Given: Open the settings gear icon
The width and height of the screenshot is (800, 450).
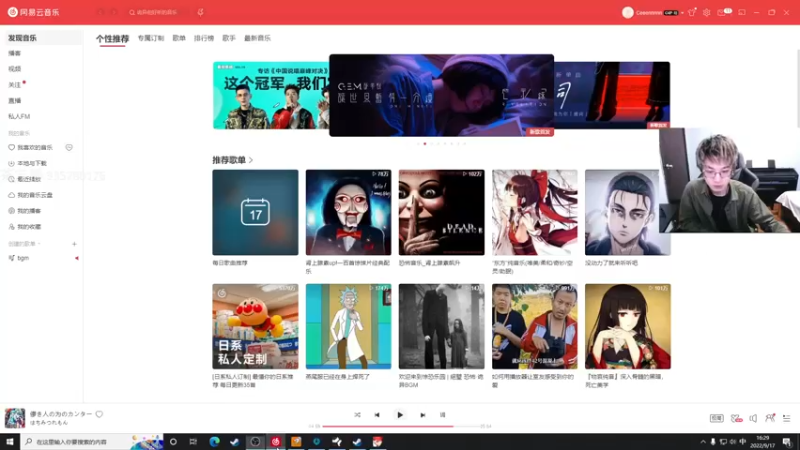Looking at the screenshot, I should click(707, 12).
